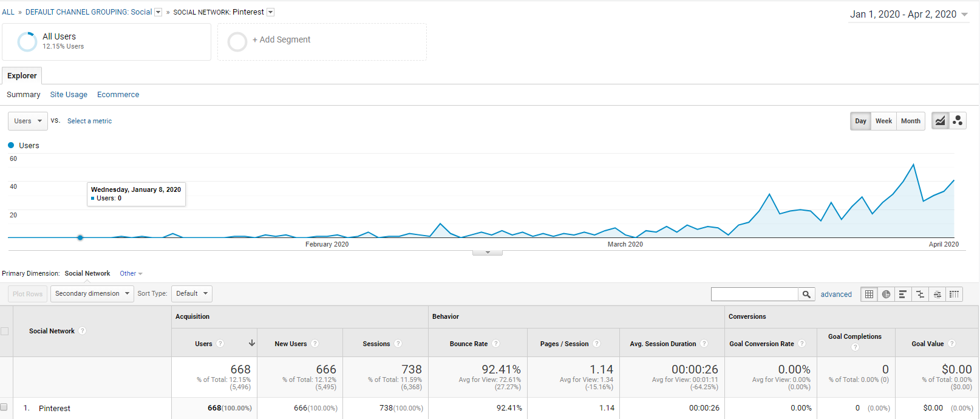Switch to Summary view
Viewport: 980px width, 419px height.
24,95
